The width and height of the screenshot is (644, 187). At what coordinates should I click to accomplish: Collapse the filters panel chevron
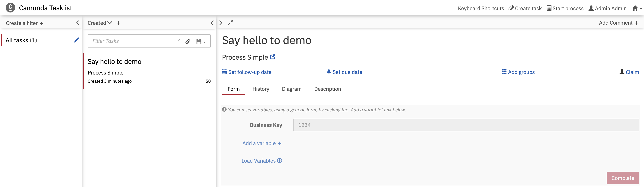point(77,23)
